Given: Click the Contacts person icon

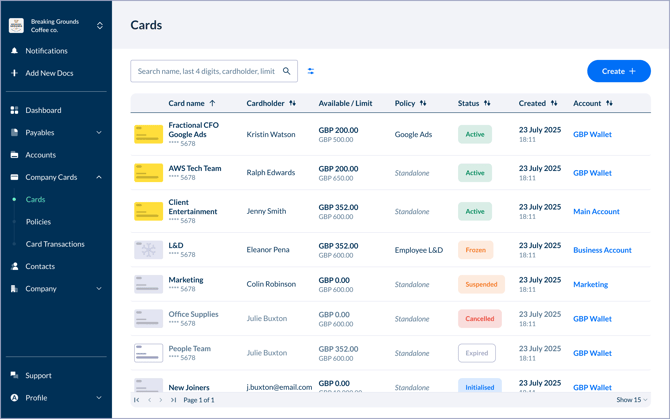Looking at the screenshot, I should pos(14,266).
